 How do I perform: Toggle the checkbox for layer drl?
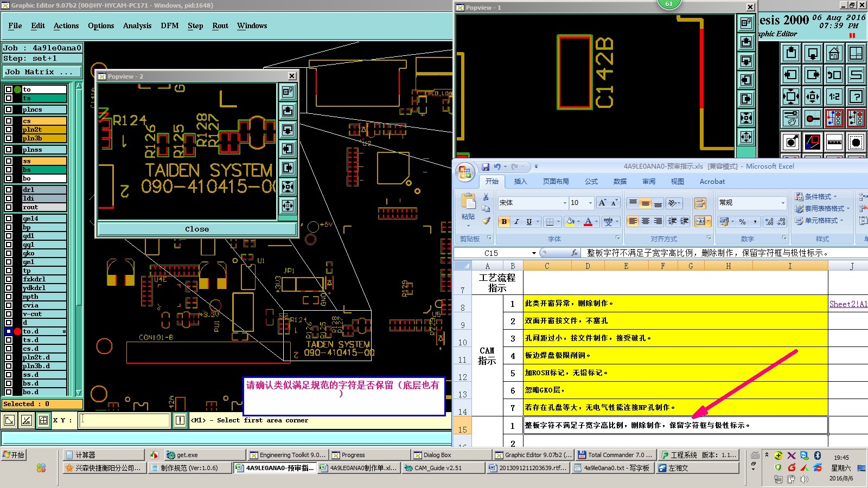(x=9, y=190)
